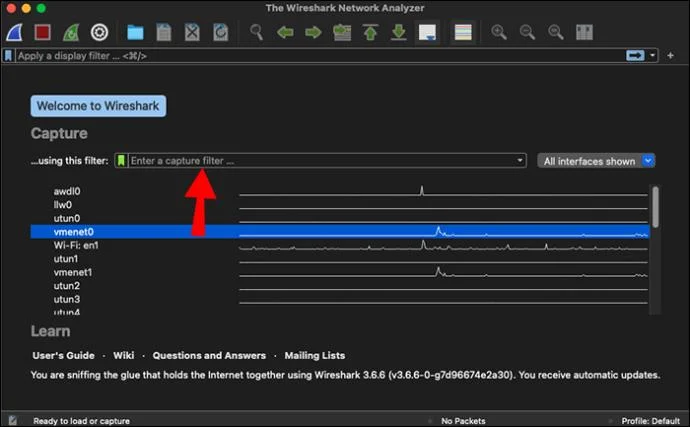The height and width of the screenshot is (427, 690).
Task: Click No Packets status text
Action: (463, 421)
